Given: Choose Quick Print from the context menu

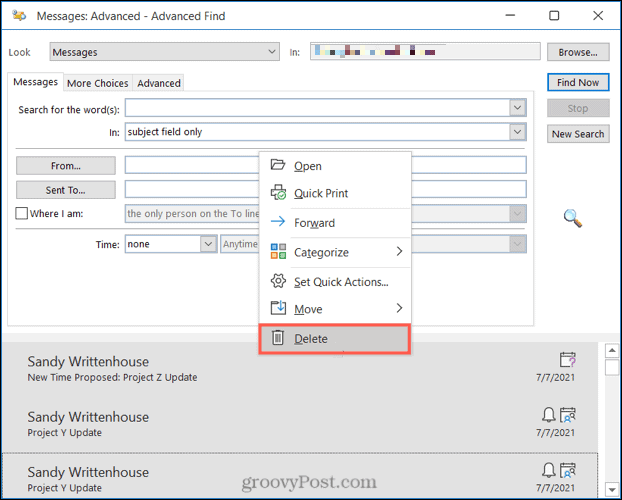Looking at the screenshot, I should pyautogui.click(x=335, y=193).
